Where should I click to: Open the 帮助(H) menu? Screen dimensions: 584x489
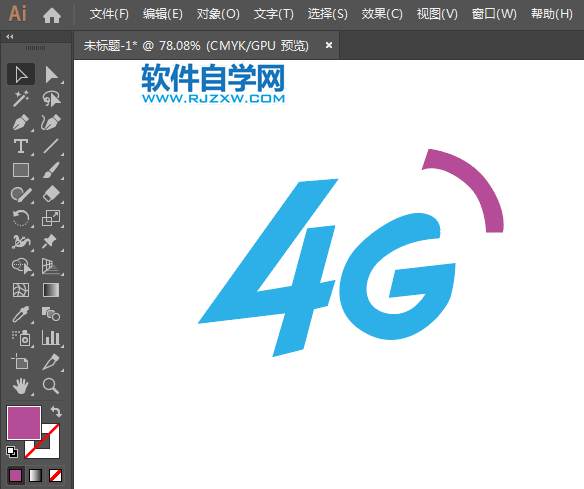pos(552,15)
